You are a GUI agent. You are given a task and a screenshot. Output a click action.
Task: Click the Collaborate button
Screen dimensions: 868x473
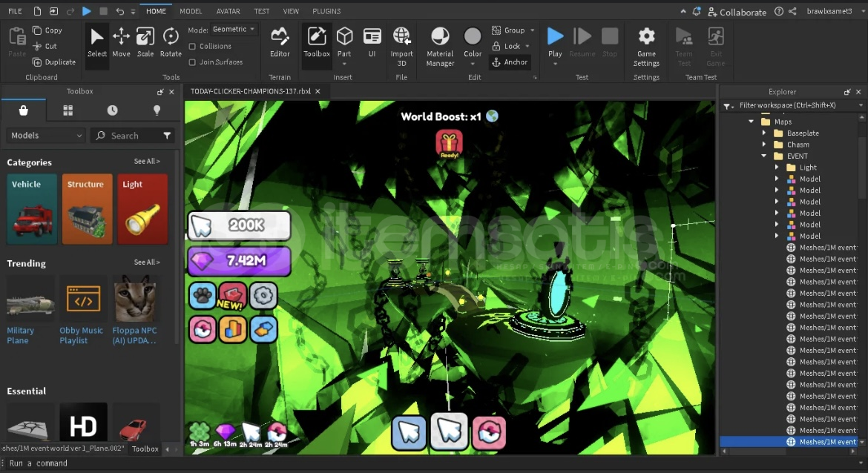point(737,12)
